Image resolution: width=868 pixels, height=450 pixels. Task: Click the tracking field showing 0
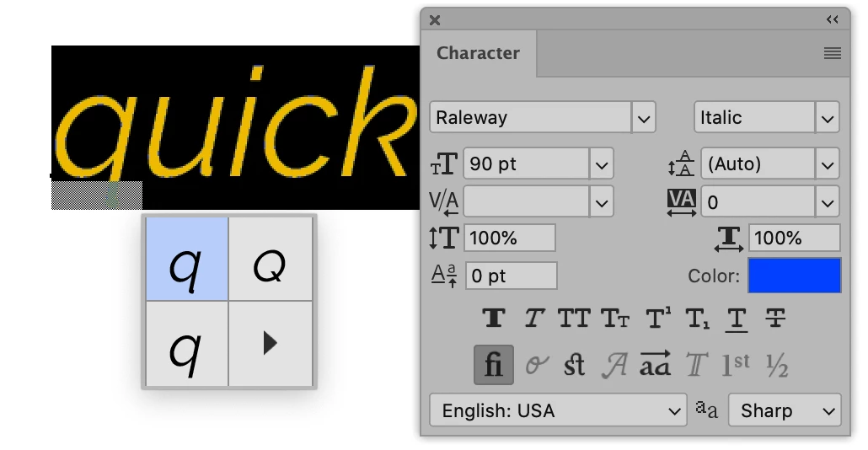click(758, 202)
